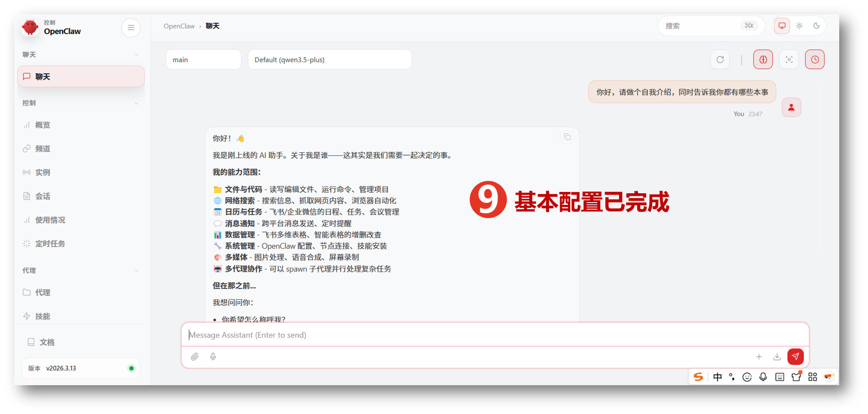Click the green connection status dot
The height and width of the screenshot is (414, 868).
coord(131,368)
